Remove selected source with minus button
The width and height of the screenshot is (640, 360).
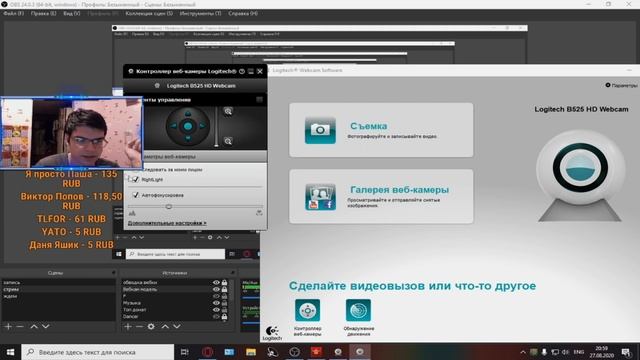(139, 327)
